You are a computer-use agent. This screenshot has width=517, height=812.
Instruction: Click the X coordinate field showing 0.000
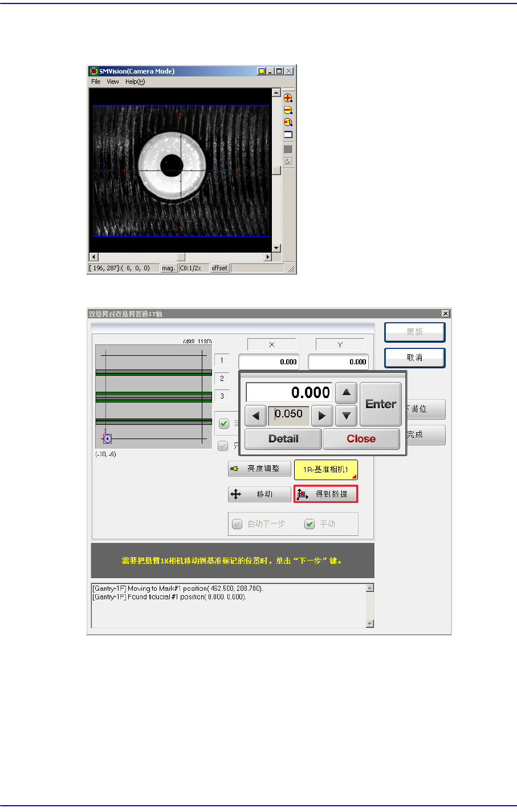click(x=269, y=362)
